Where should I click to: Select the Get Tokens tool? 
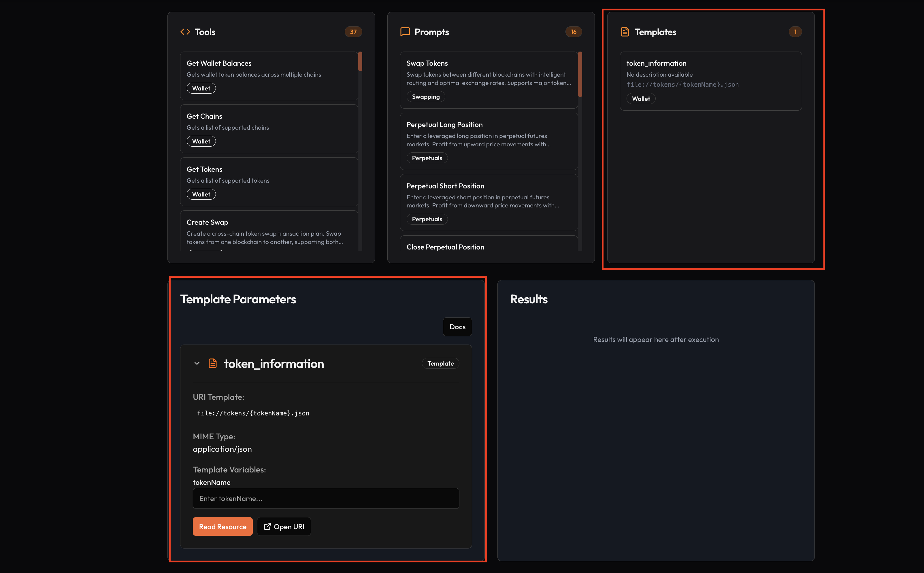[269, 182]
